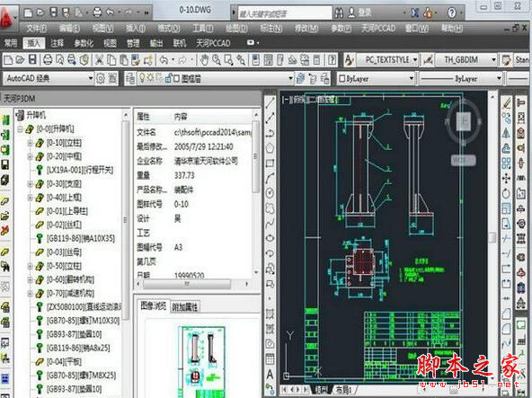Screen dimensions: 532x398
Task: Select the Polygon tool in draw toolbar
Action: point(270,148)
